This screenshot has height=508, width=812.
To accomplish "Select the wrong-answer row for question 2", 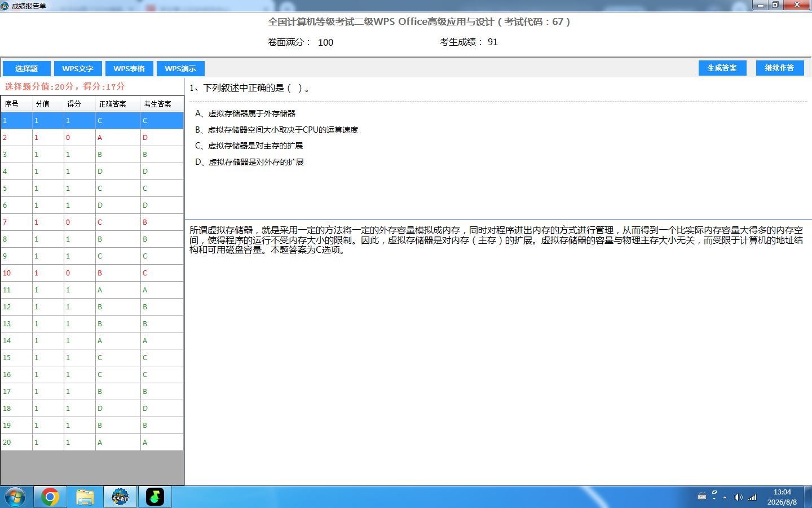I will pyautogui.click(x=92, y=137).
